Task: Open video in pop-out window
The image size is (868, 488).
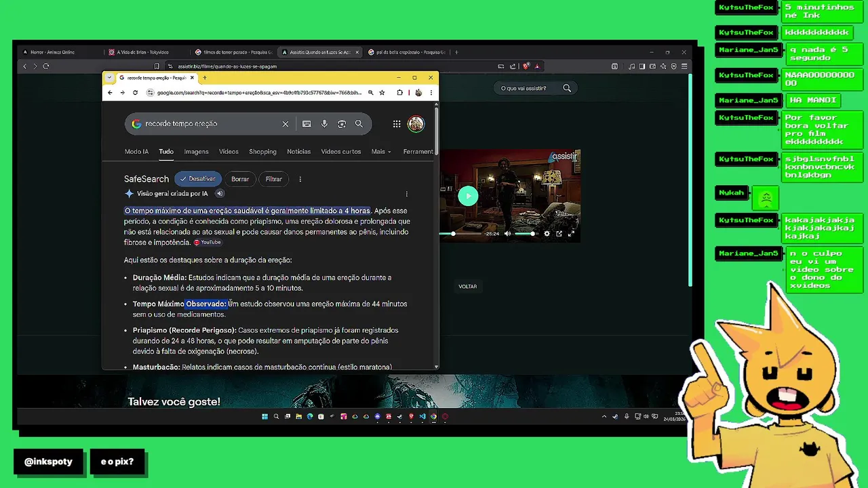Action: point(559,234)
